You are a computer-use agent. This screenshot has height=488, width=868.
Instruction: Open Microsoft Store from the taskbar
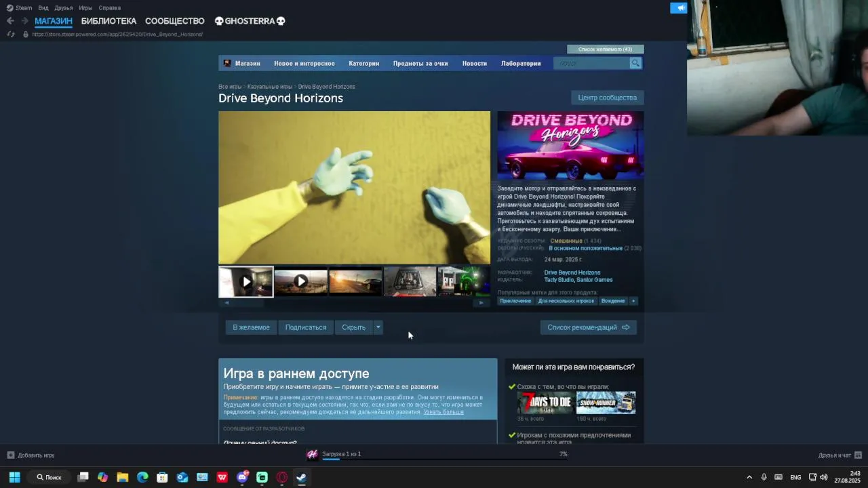[x=162, y=477]
